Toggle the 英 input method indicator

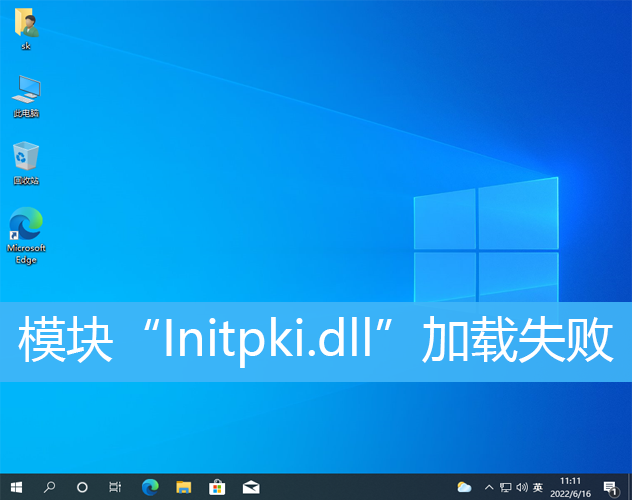[x=538, y=487]
